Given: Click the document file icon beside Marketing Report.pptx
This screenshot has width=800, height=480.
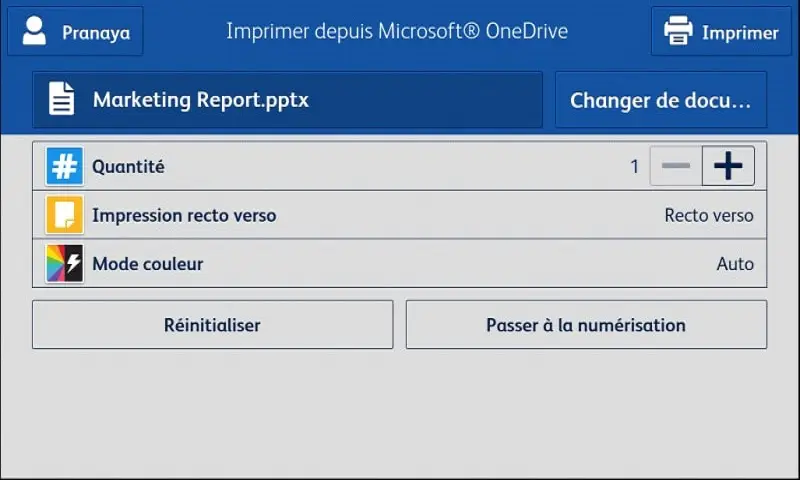Looking at the screenshot, I should [x=61, y=98].
